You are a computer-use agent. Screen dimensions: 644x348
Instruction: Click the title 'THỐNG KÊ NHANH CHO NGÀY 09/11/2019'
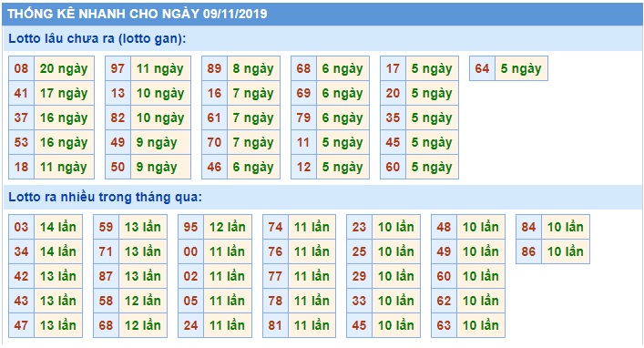[138, 14]
